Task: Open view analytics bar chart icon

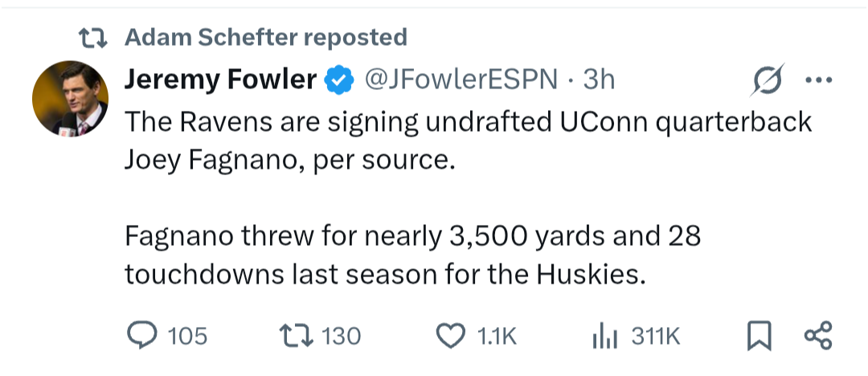Action: 604,336
